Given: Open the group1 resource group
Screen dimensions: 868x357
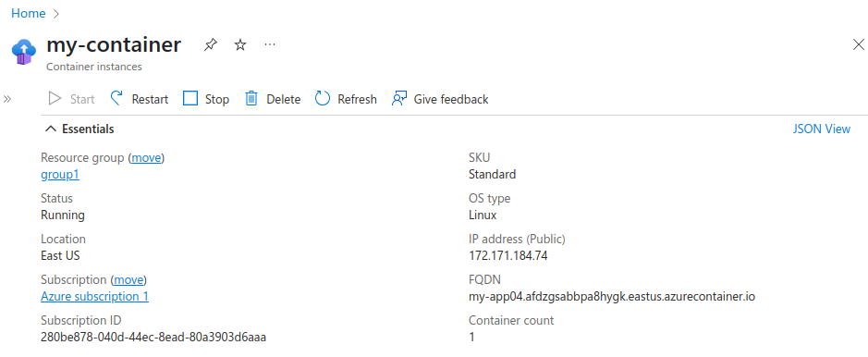Looking at the screenshot, I should click(x=60, y=175).
